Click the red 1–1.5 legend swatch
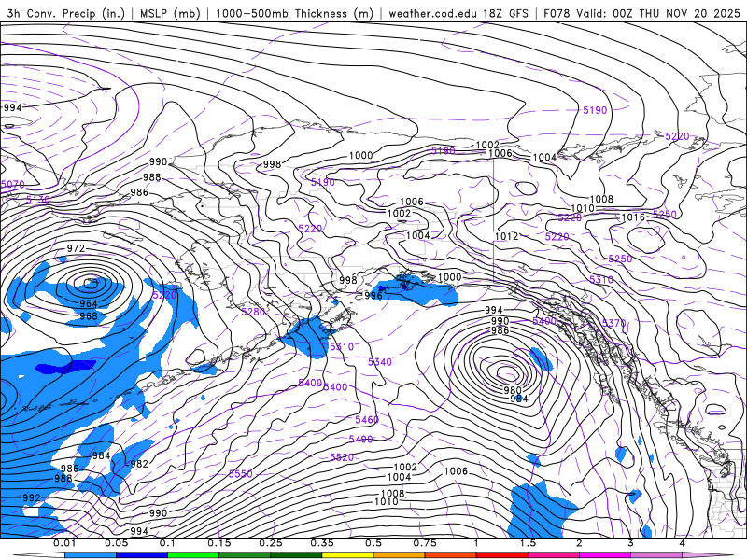The width and height of the screenshot is (747, 560). click(502, 555)
